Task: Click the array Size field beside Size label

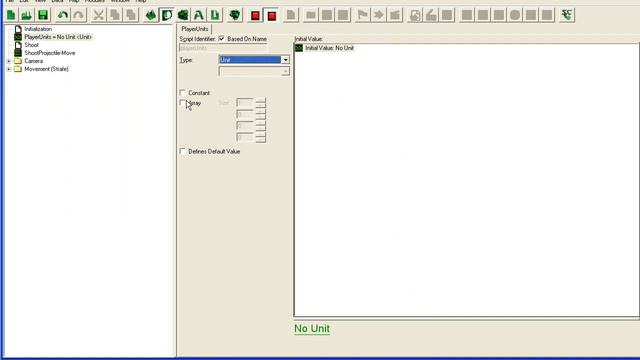Action: (x=244, y=103)
